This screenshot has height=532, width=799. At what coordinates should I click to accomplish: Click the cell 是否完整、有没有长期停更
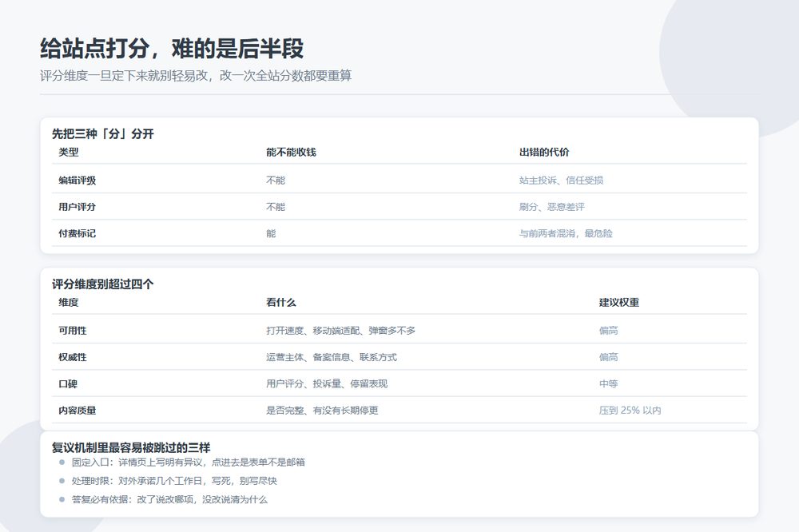(322, 410)
